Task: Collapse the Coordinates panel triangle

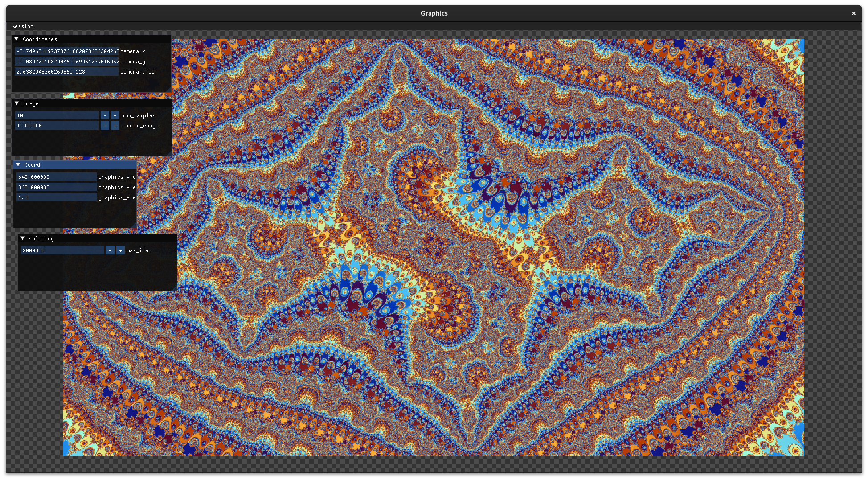Action: click(16, 39)
